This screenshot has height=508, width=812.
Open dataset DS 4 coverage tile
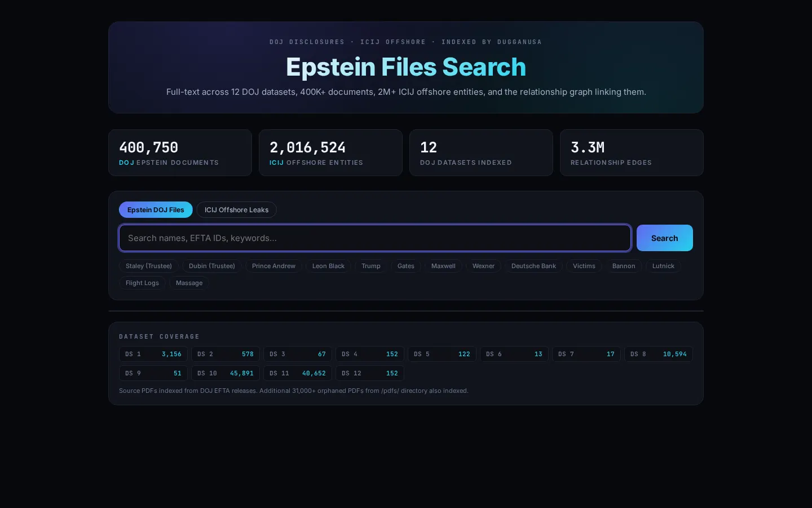click(x=370, y=354)
